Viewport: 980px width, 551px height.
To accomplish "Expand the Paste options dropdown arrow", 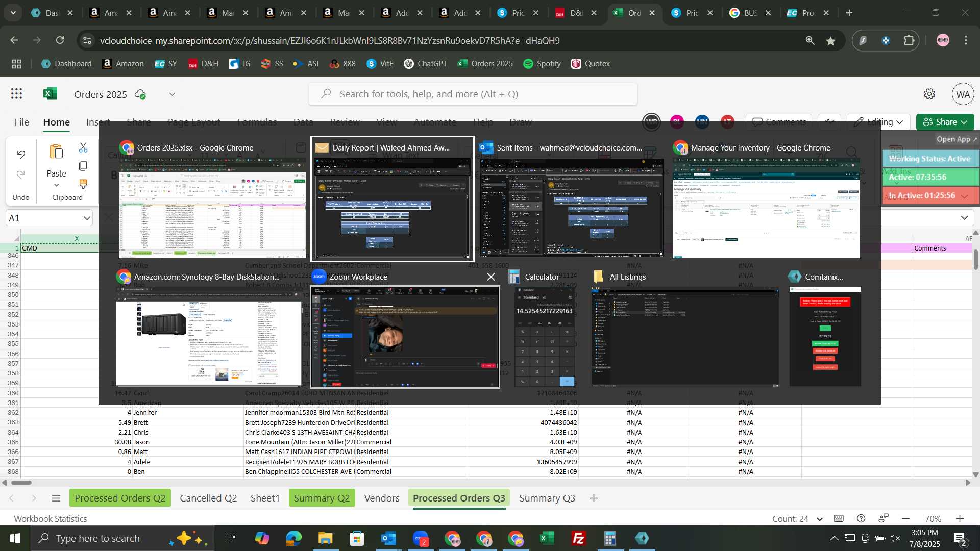I will tap(56, 185).
